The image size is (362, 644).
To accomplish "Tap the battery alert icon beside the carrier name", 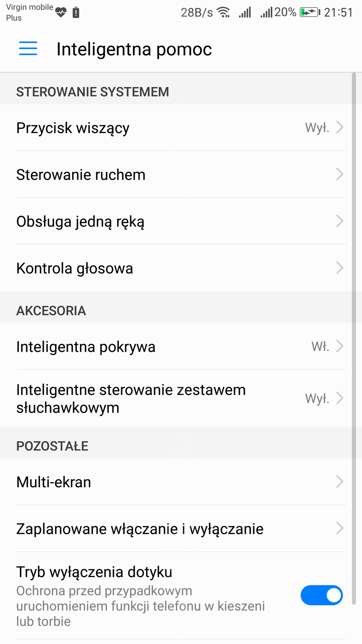I will click(76, 13).
